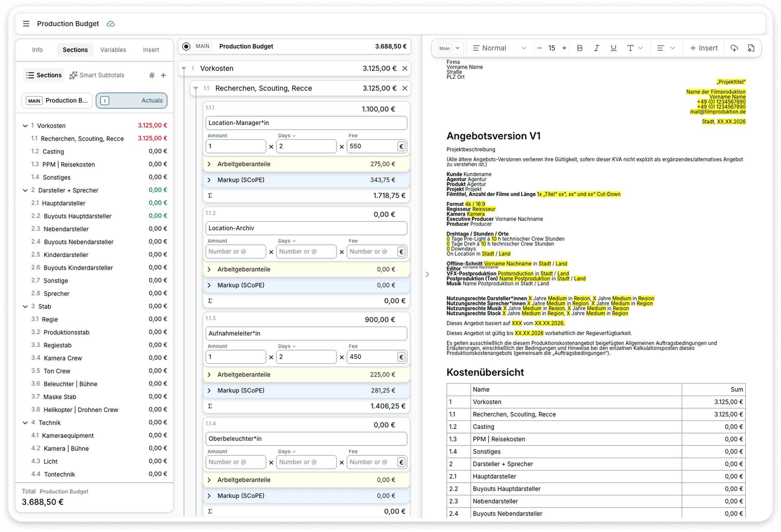781x532 pixels.
Task: Toggle bold formatting in document toolbar
Action: 580,48
